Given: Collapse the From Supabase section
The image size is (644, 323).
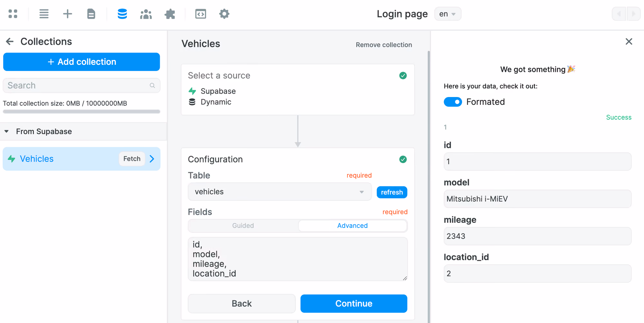Looking at the screenshot, I should (6, 132).
